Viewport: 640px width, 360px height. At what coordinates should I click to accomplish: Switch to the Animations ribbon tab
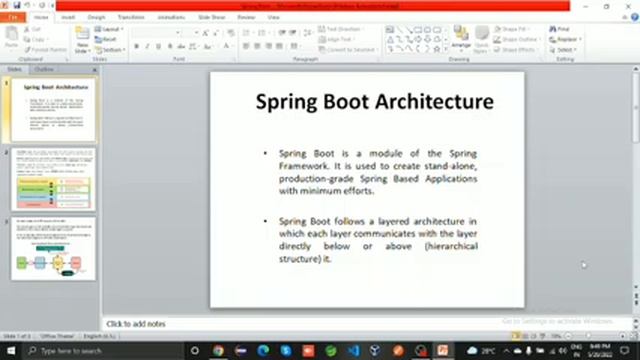pos(171,18)
